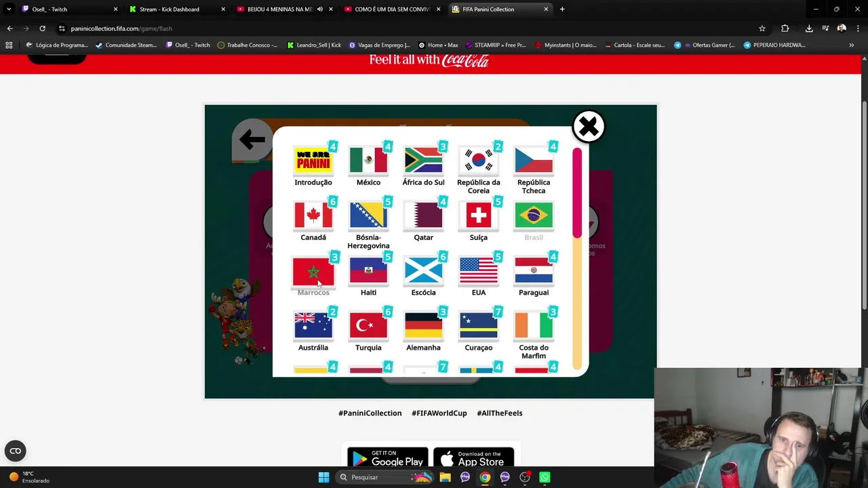Click the taskbar Pesquisar search box
The width and height of the screenshot is (868, 488).
[x=385, y=477]
